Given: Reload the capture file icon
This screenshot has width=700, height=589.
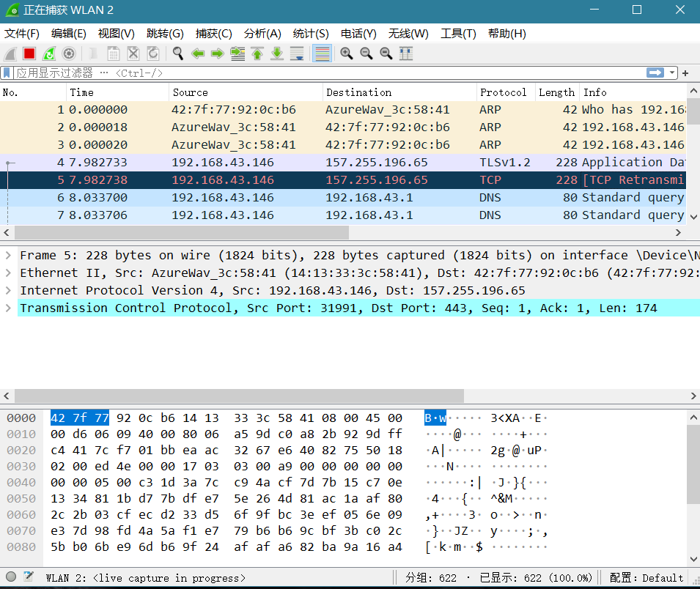Looking at the screenshot, I should pyautogui.click(x=153, y=54).
